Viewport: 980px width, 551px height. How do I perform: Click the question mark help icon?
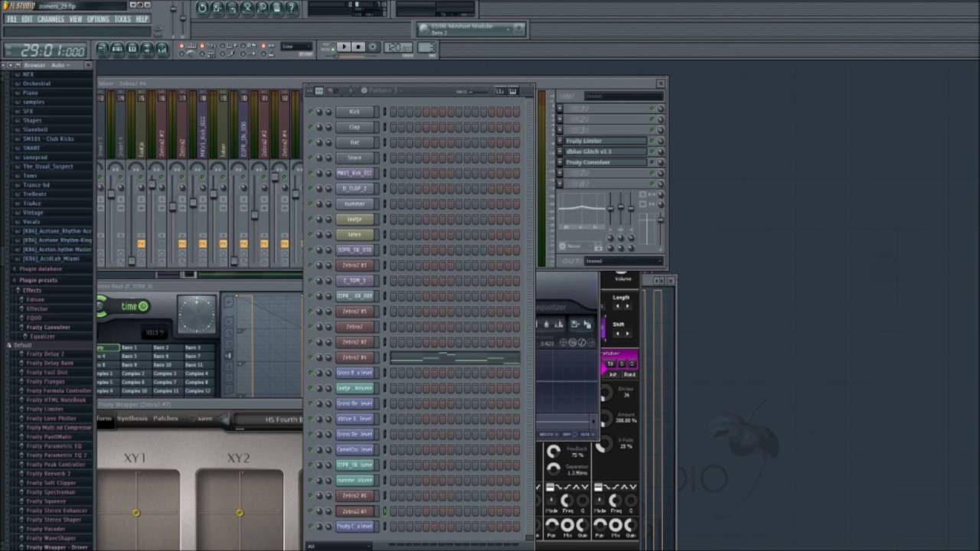293,8
